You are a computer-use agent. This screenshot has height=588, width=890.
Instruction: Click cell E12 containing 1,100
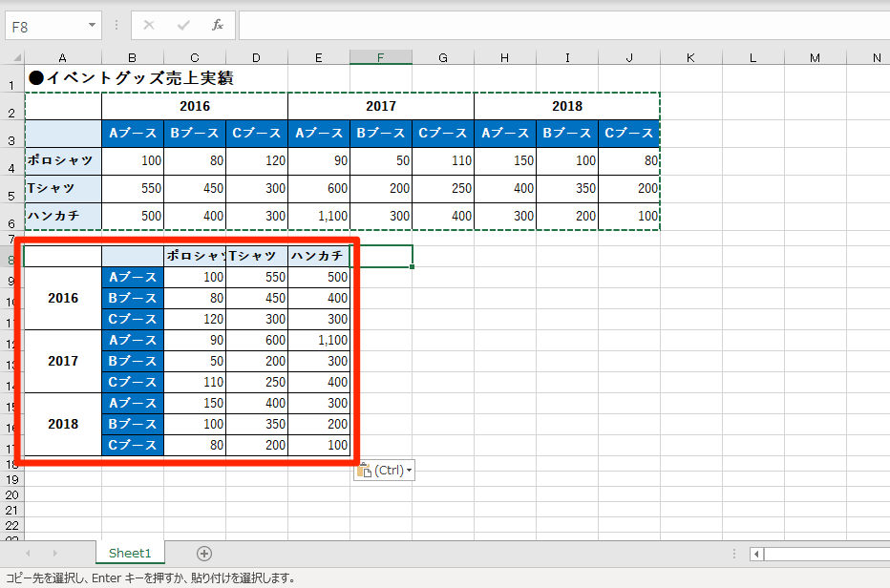click(319, 340)
